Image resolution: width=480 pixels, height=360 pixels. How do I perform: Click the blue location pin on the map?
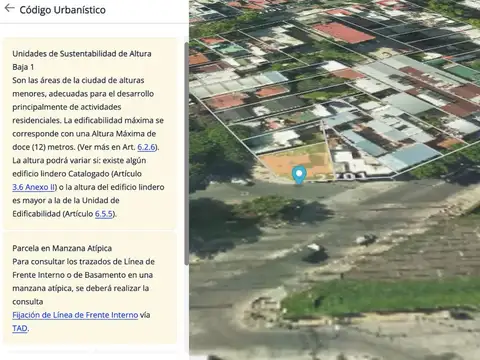(299, 175)
